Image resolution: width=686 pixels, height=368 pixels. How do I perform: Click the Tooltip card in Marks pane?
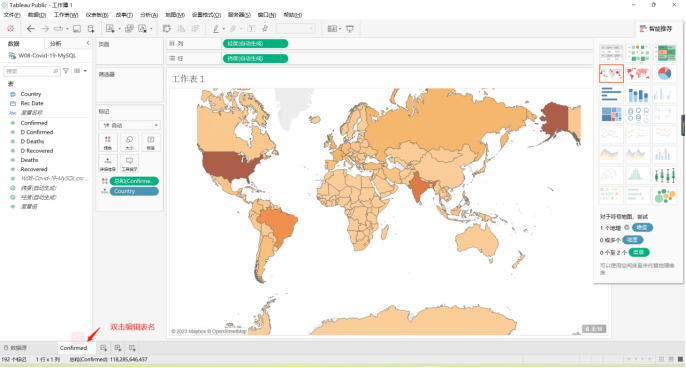coord(129,163)
